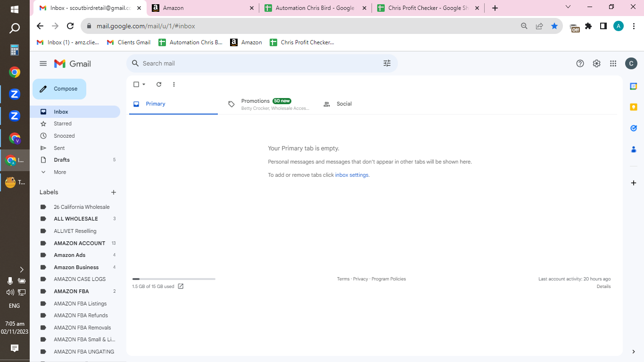Open Gmail Support help icon
644x362 pixels.
point(580,64)
